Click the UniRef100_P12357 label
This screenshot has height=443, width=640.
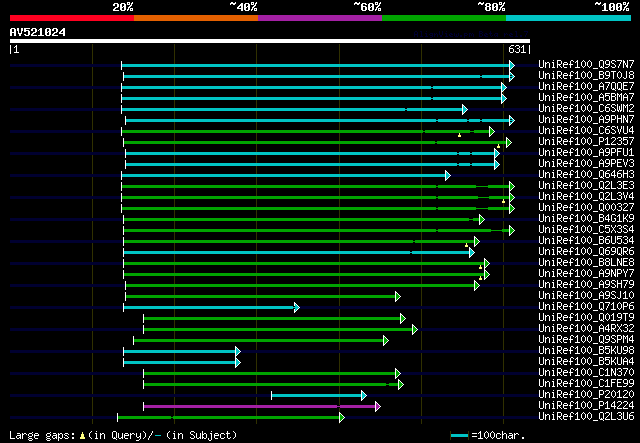(586, 141)
